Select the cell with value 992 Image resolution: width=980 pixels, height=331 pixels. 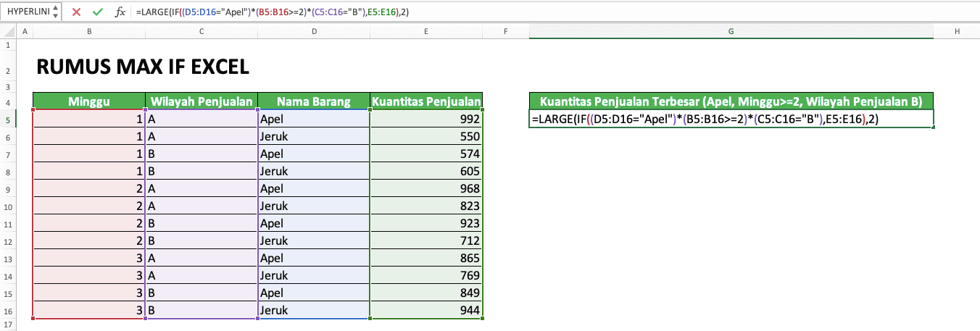coord(426,119)
